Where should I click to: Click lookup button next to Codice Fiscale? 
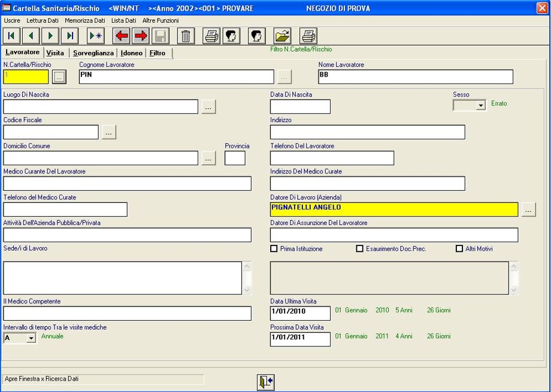[x=108, y=132]
